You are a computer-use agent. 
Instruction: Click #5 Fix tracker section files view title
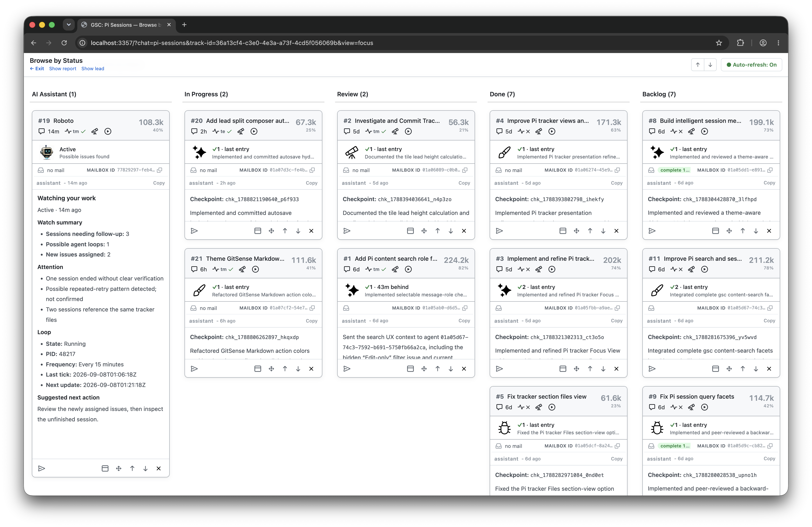[547, 397]
